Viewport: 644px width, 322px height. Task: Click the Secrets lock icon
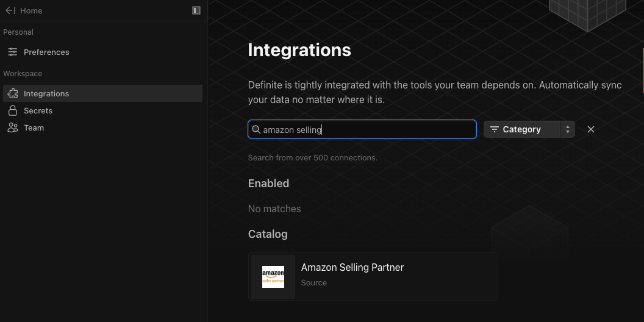pyautogui.click(x=13, y=110)
